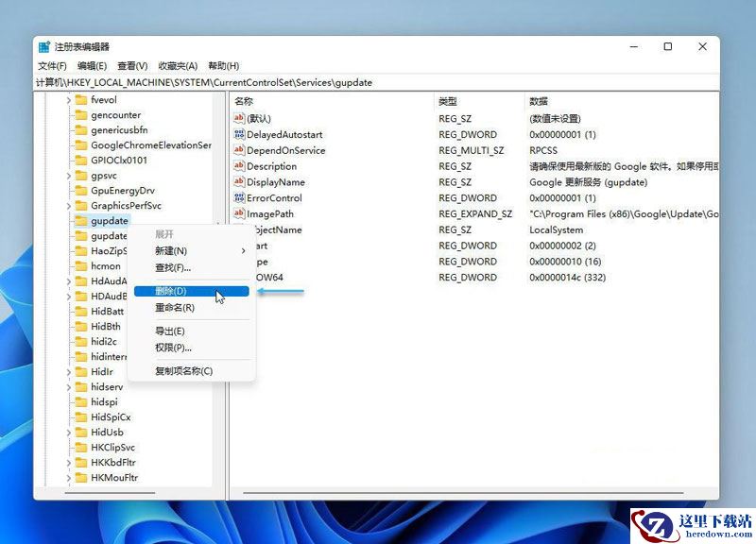Viewport: 756px width, 544px height.
Task: Click the fvevol folder icon
Action: 81,100
